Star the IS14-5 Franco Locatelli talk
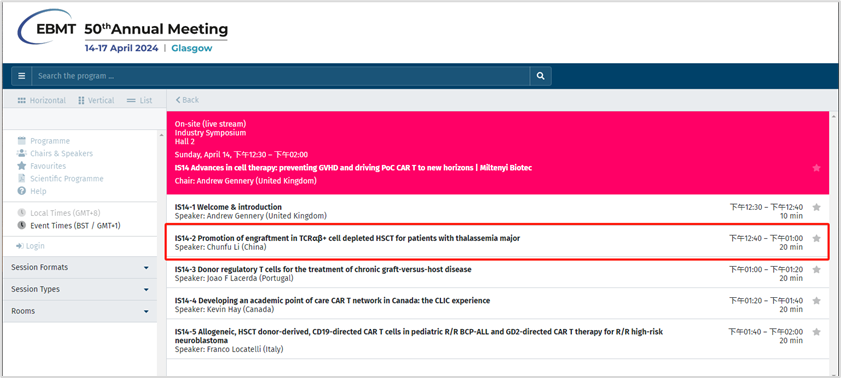841x378 pixels. pyautogui.click(x=816, y=332)
